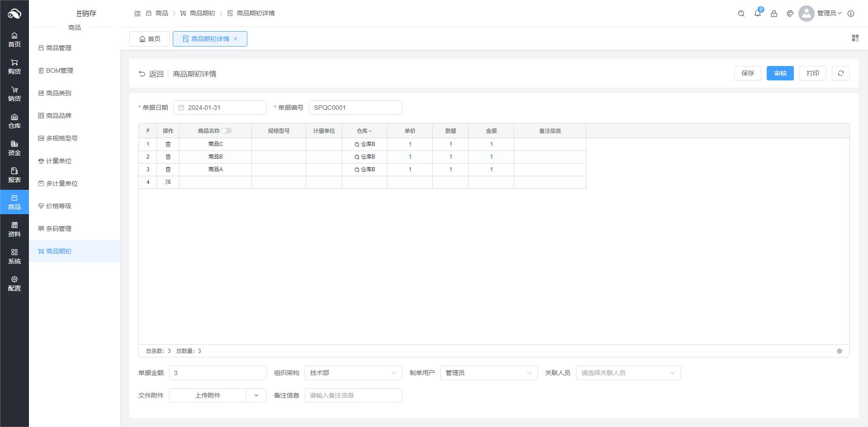Image resolution: width=868 pixels, height=427 pixels.
Task: Click the search icon in top bar
Action: (x=741, y=14)
